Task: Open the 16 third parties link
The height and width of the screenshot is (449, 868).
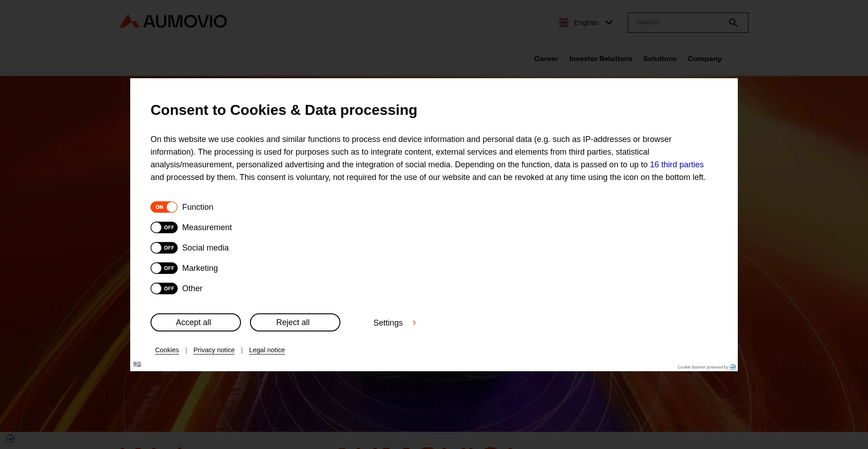Action: pyautogui.click(x=676, y=165)
